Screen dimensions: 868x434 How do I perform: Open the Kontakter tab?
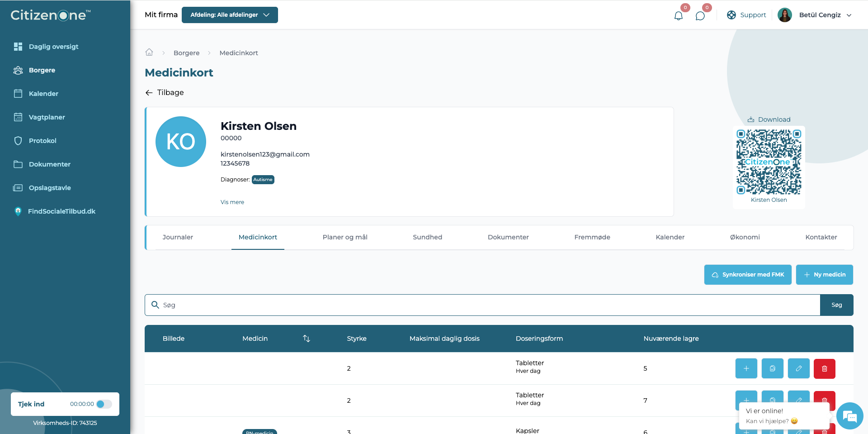[821, 237]
